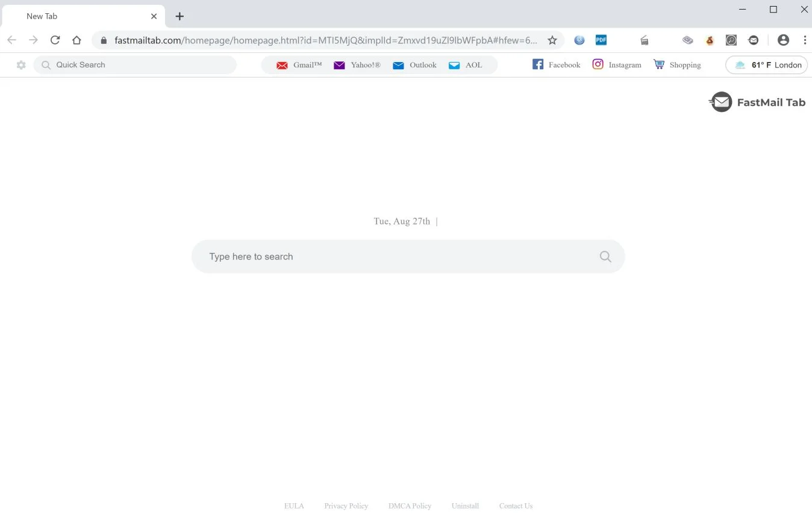This screenshot has height=520, width=812.
Task: Click the FastMail Tab logo
Action: 757,102
